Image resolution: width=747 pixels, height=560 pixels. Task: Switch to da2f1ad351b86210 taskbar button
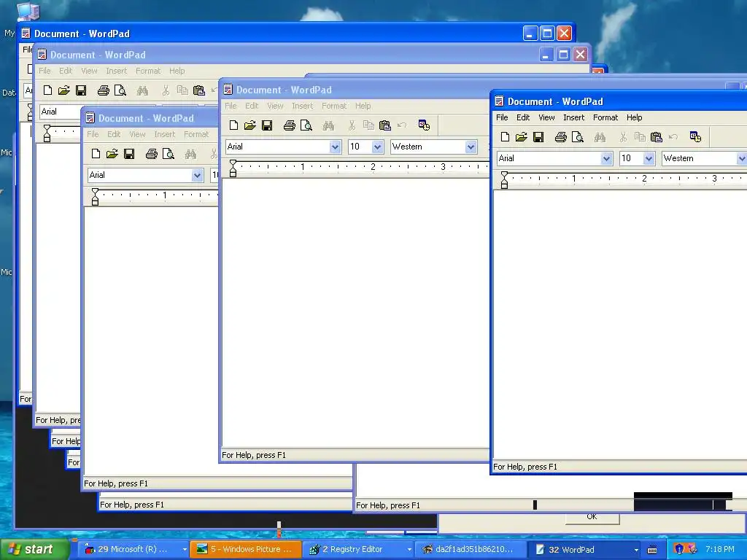point(471,550)
